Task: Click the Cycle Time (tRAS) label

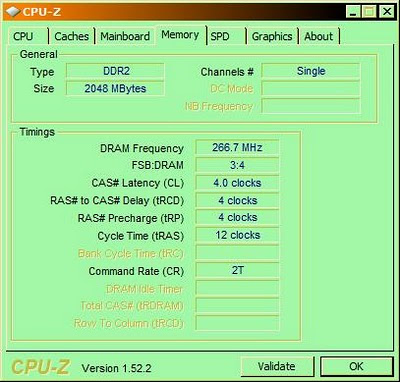Action: [141, 236]
